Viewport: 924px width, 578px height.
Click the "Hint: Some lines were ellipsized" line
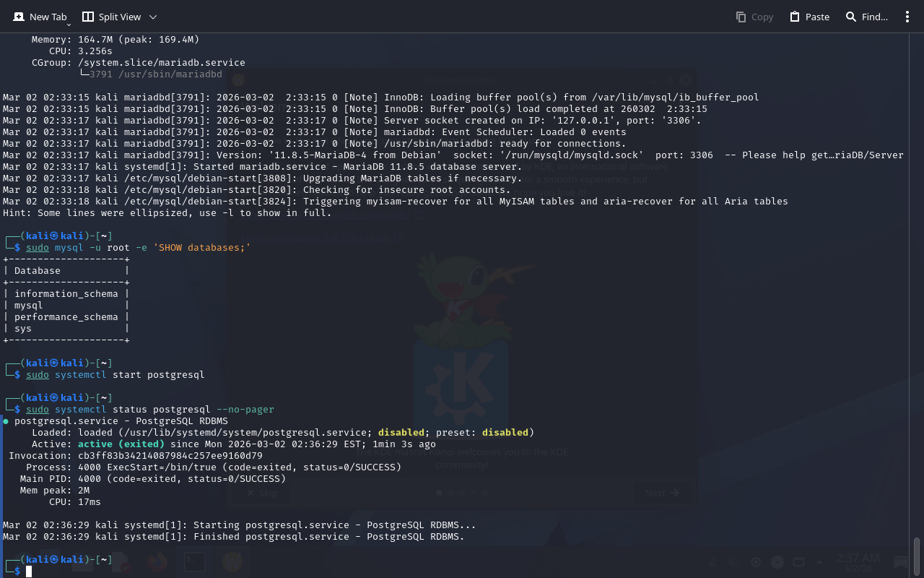point(167,213)
